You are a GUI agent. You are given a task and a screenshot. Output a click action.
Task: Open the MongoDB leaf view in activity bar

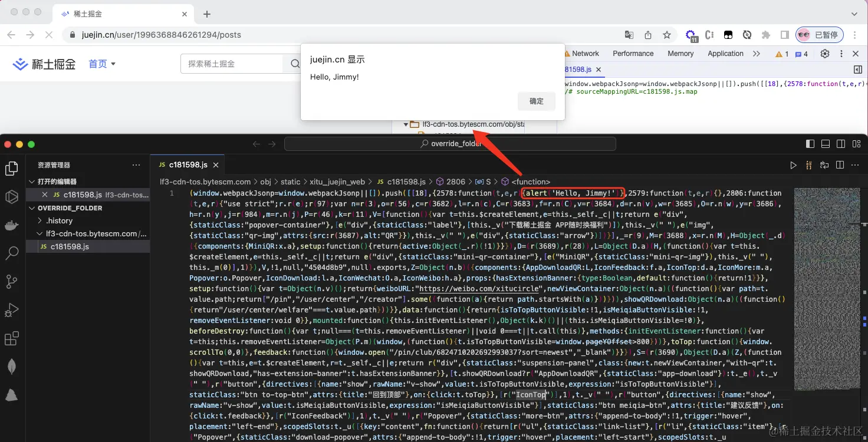click(12, 367)
